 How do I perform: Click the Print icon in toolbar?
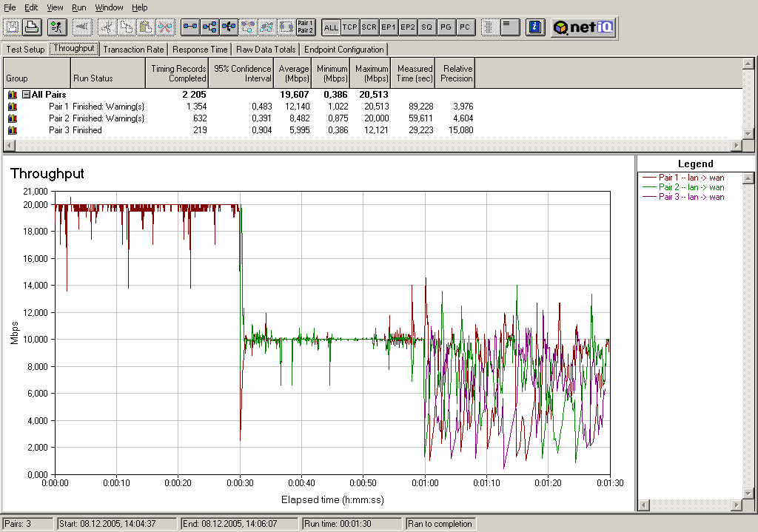[31, 27]
